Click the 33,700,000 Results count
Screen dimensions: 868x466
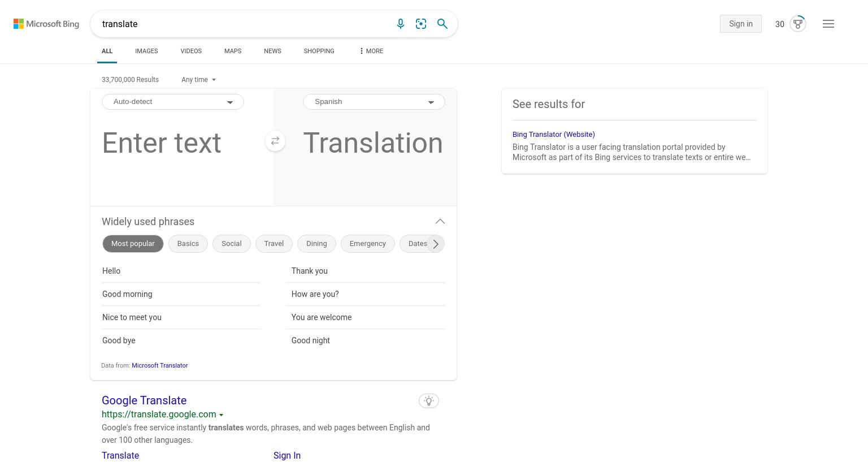coord(130,80)
